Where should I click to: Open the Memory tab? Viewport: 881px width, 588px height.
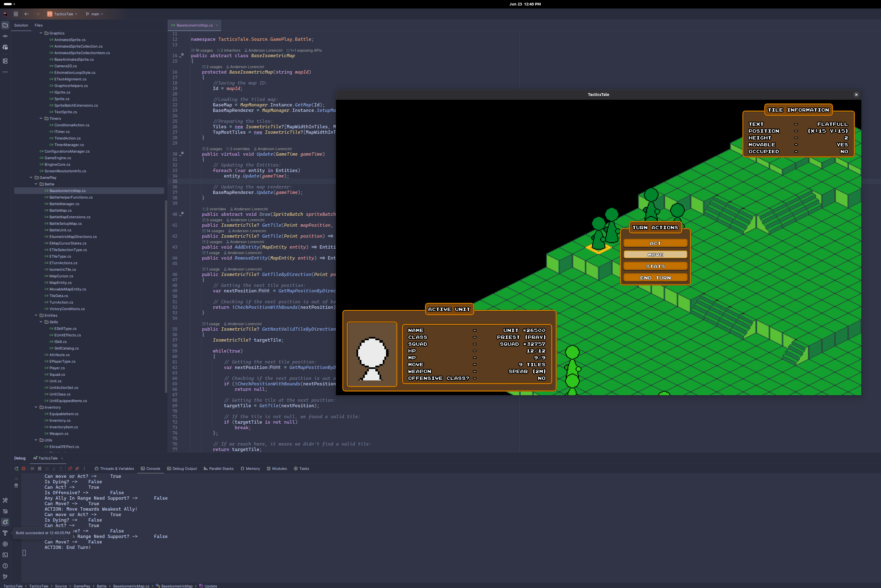[250, 469]
